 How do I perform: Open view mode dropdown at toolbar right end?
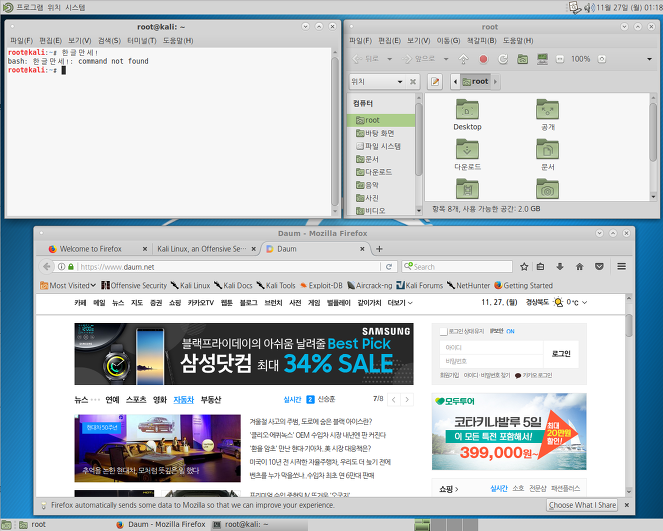pos(649,59)
